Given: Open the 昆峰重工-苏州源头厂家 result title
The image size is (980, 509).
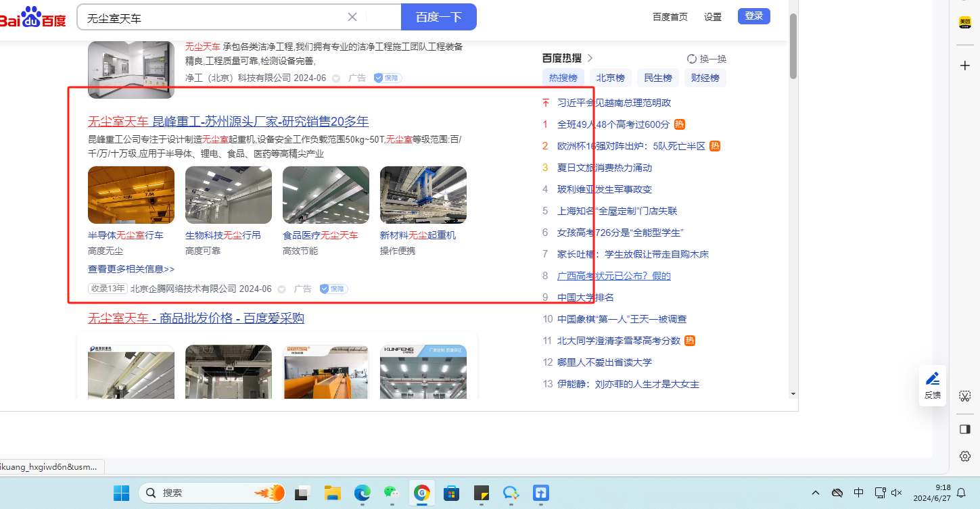Looking at the screenshot, I should tap(229, 122).
